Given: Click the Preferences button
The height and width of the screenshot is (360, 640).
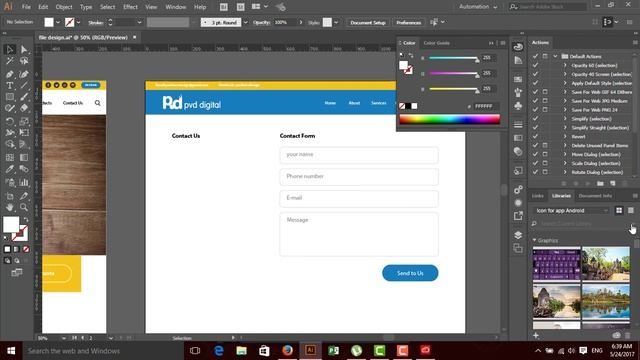Looking at the screenshot, I should (x=408, y=22).
